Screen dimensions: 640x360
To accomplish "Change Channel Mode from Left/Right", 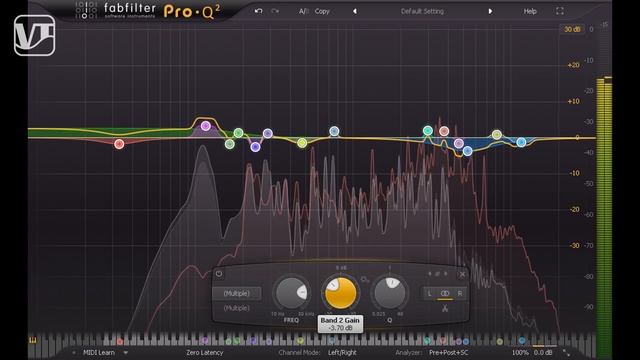I will tap(342, 352).
